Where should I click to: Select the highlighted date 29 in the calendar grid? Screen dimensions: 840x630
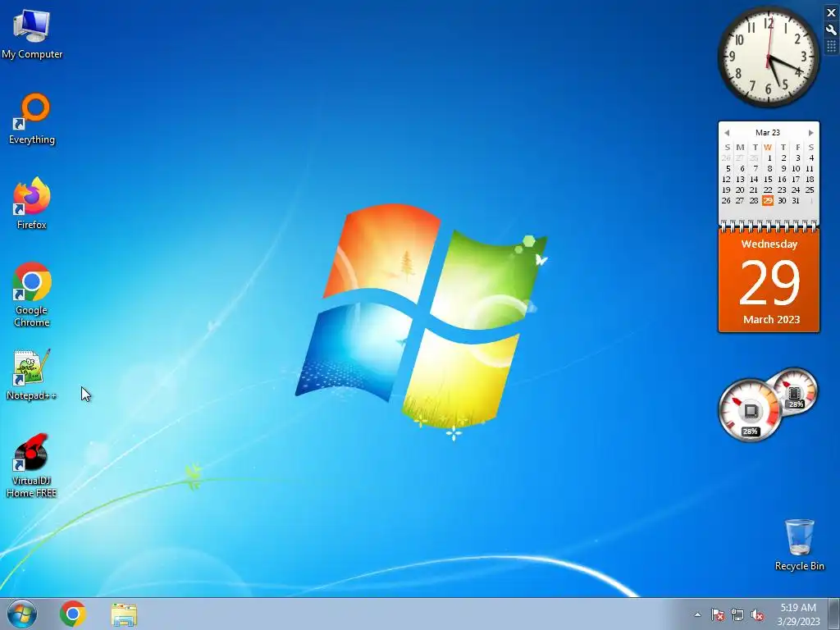tap(768, 200)
